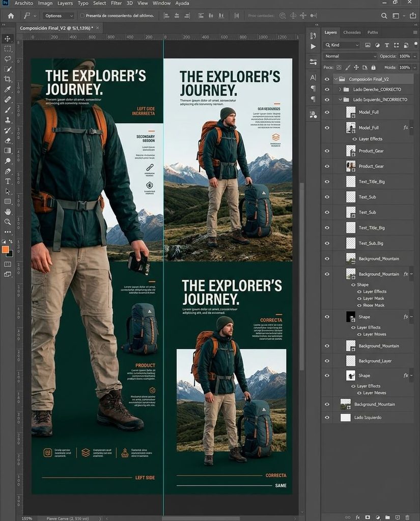Select the Rectangle shape tool
Viewport: 420px width, 521px height.
[x=8, y=201]
